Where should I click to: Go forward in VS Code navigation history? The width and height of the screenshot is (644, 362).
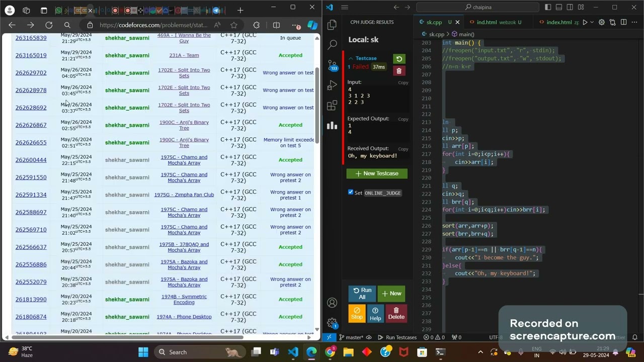coord(408,7)
